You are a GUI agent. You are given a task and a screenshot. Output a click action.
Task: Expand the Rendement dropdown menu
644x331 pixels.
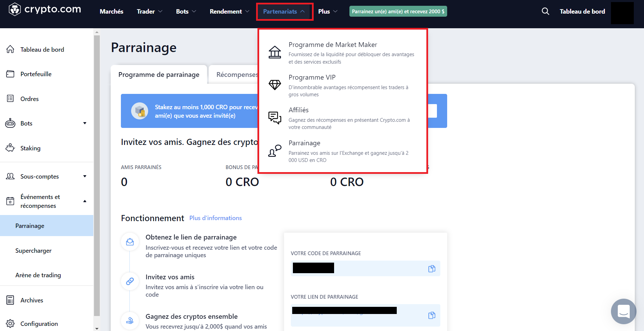[229, 11]
